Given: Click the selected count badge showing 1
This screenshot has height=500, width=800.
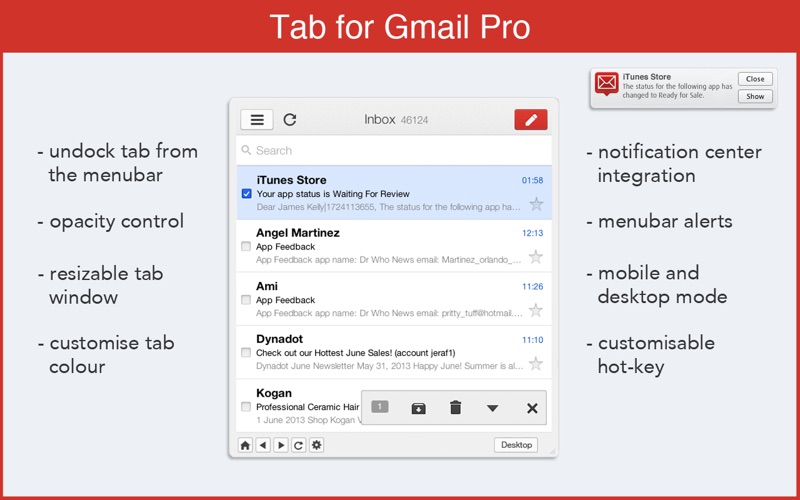Looking at the screenshot, I should click(x=380, y=407).
